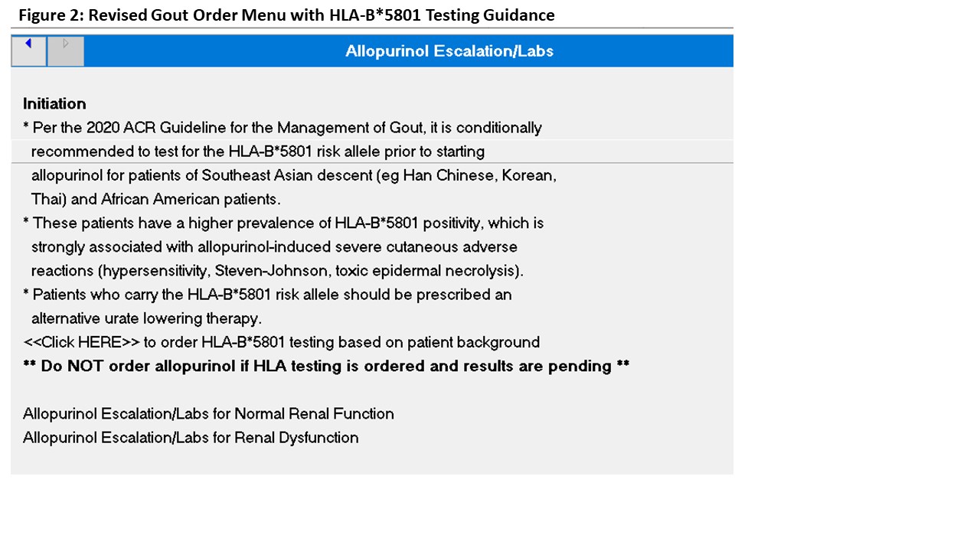
Task: Select the African American patients line
Action: pos(155,199)
